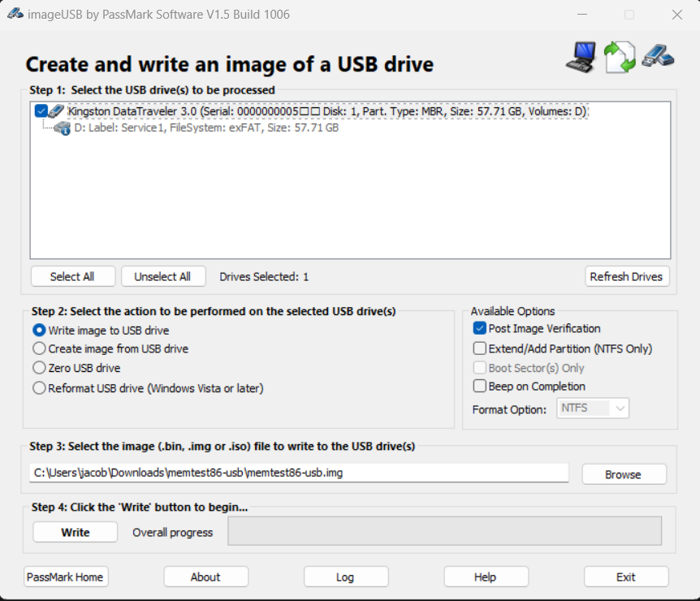700x601 pixels.
Task: Enable Beep on Completion
Action: 479,386
